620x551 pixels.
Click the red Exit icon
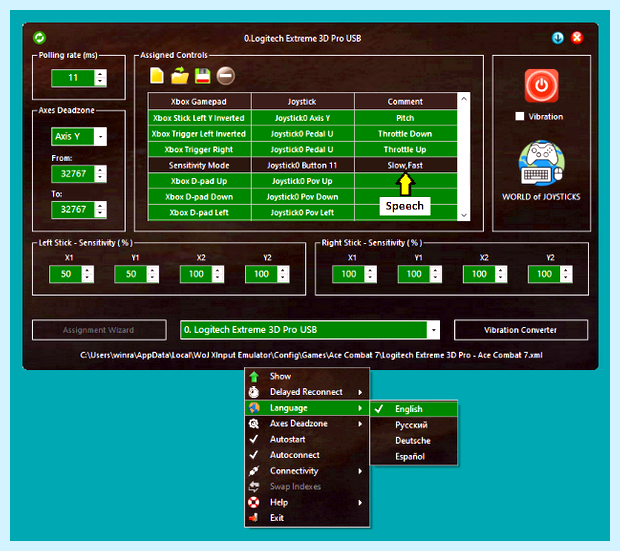(254, 517)
